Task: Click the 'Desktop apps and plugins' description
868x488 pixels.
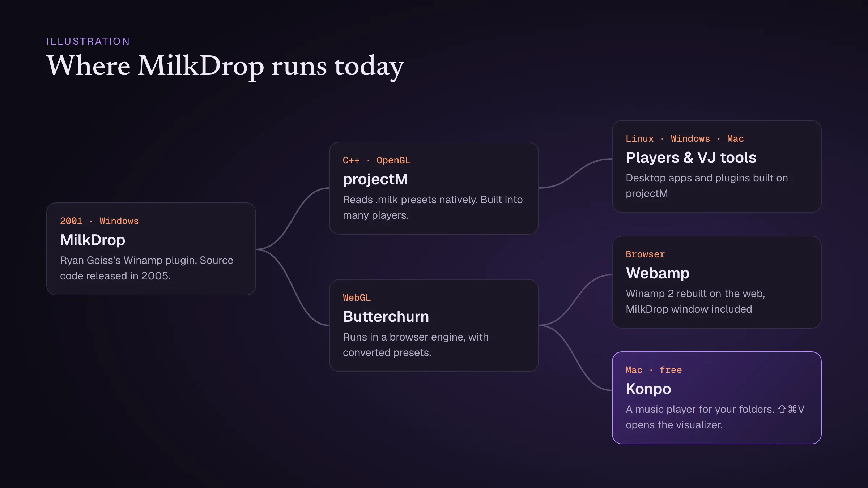Action: pos(707,185)
